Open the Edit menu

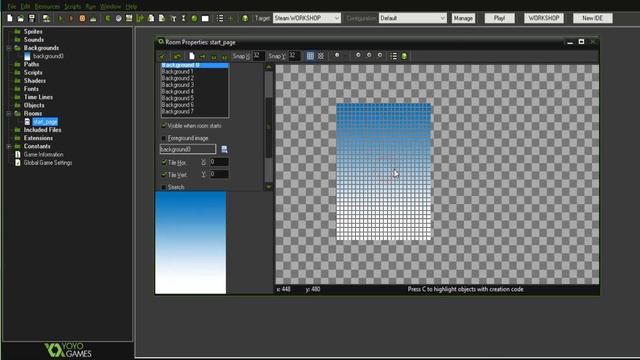(25, 7)
